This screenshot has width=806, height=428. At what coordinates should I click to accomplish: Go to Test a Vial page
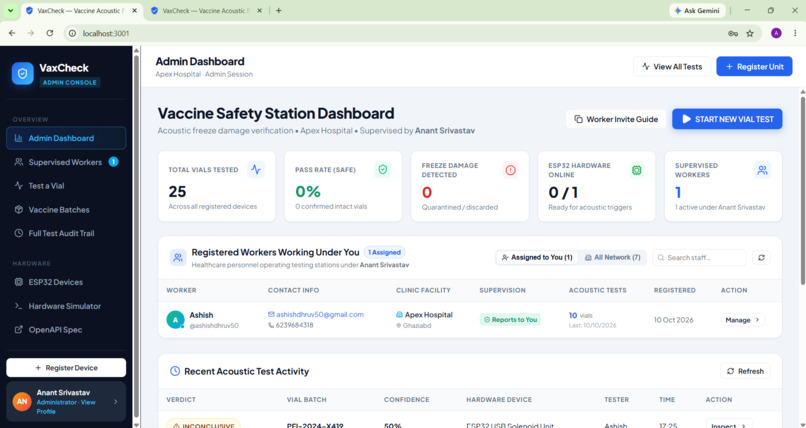(x=66, y=185)
